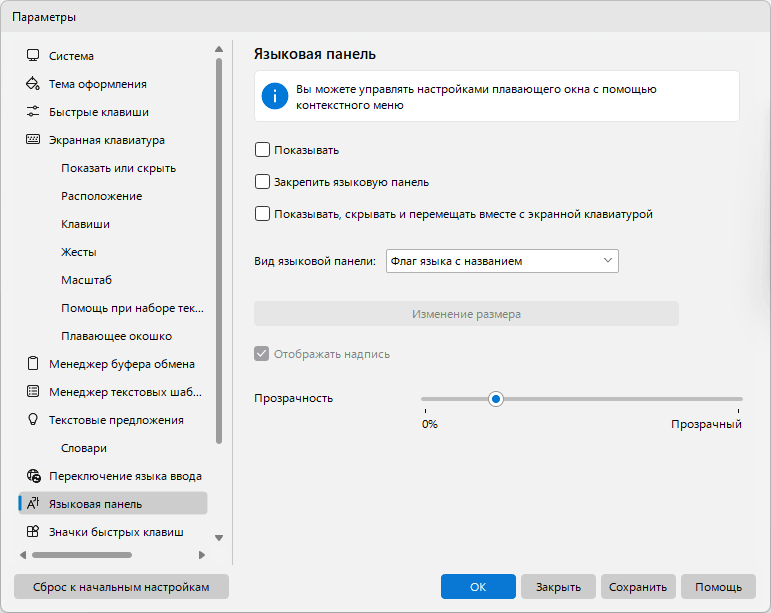Click the paint bucket icon for Тема оформления

coord(33,84)
